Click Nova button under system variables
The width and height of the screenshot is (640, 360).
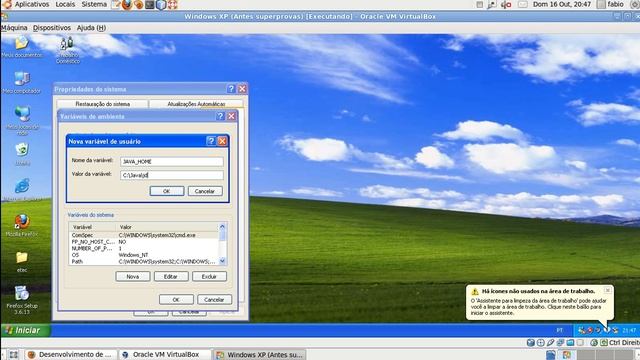tap(133, 276)
